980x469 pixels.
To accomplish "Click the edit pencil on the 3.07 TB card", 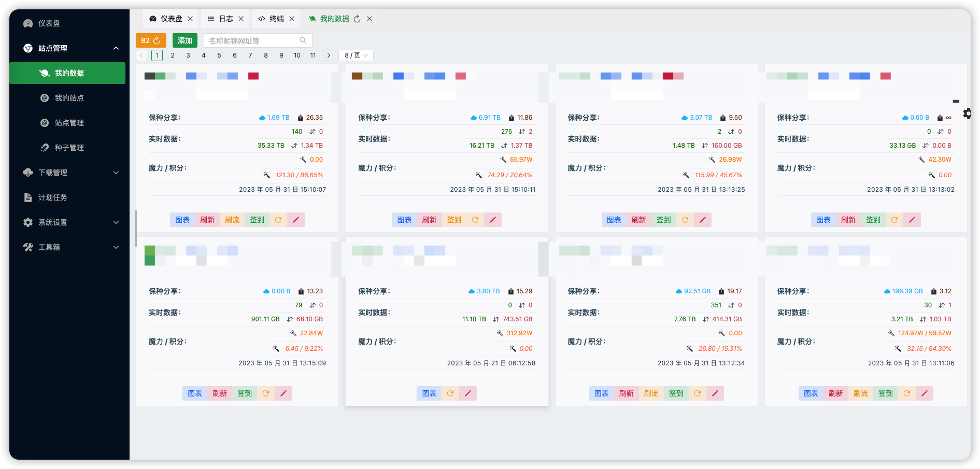I will (703, 220).
